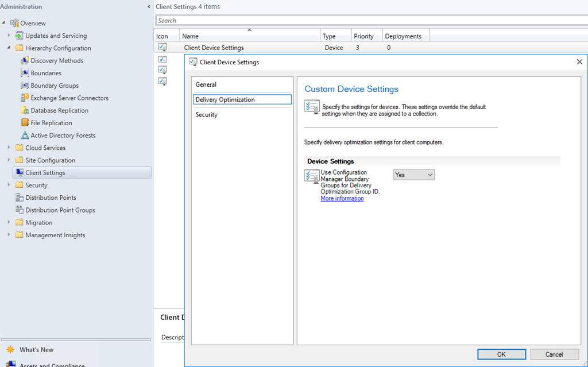Select the Exchange Server Connectors icon
The width and height of the screenshot is (588, 367).
(25, 98)
